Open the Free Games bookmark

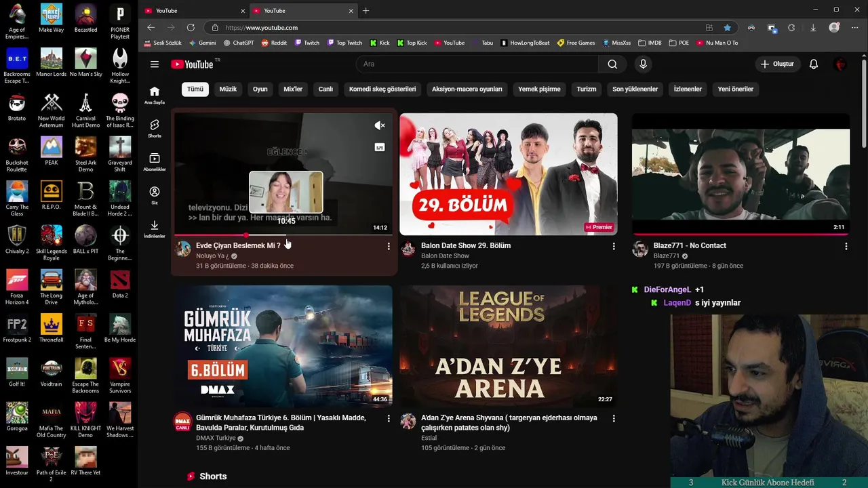coord(576,43)
